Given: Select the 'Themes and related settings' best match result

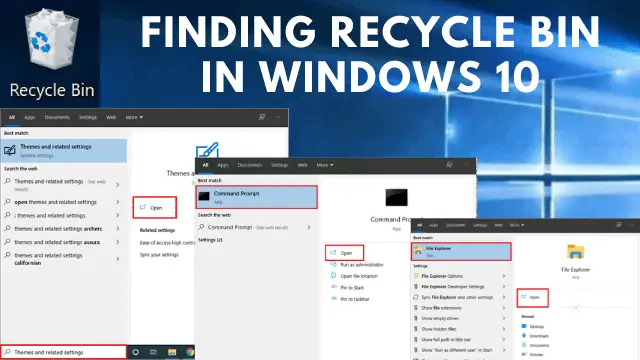Looking at the screenshot, I should (x=64, y=150).
